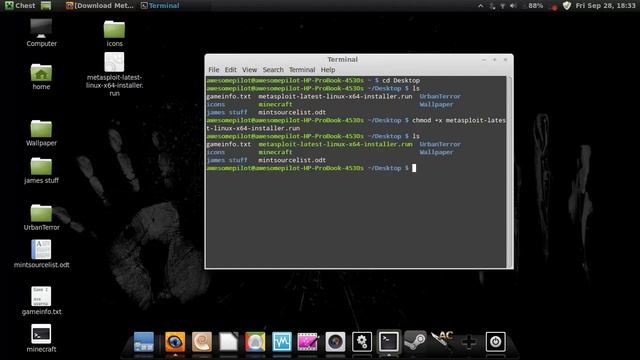
Task: Click the 88% battery indicator
Action: [x=535, y=6]
